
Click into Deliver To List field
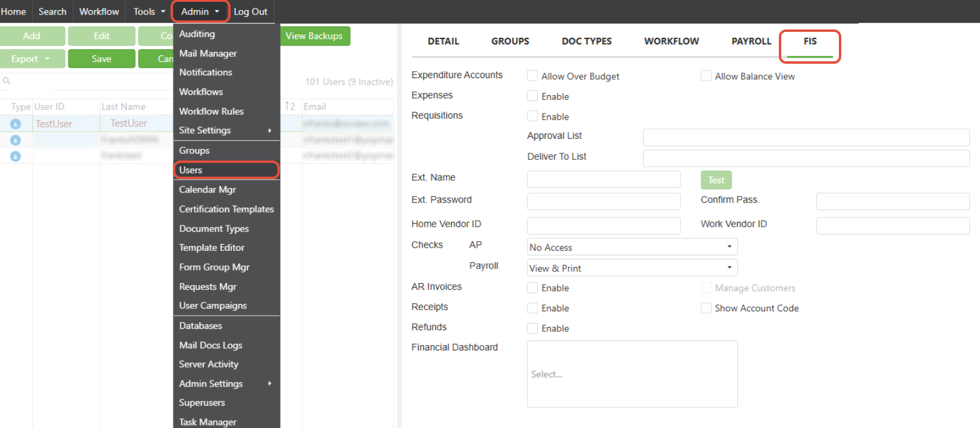point(806,158)
